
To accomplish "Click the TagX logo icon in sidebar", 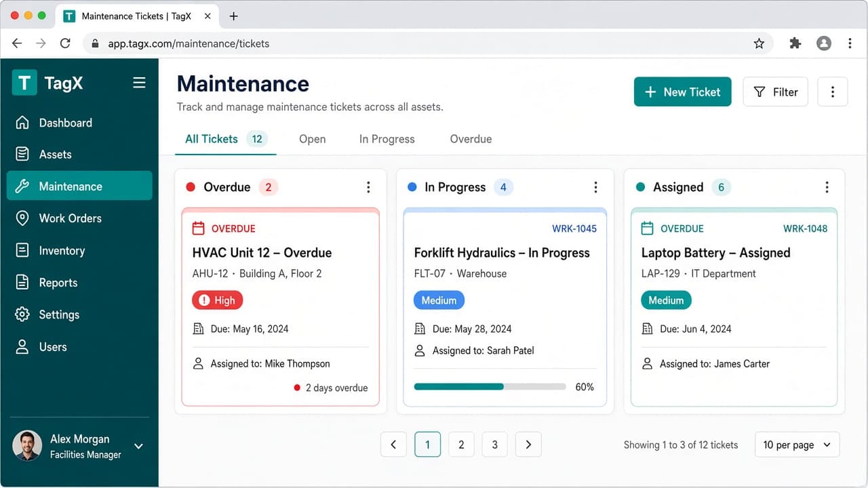I will coord(24,83).
